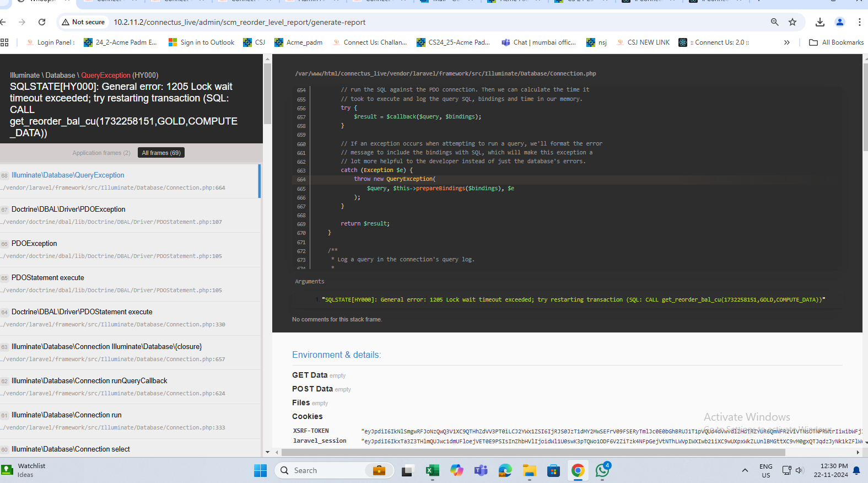Screen dimensions: 868x483
Task: Reload the page with the refresh icon
Action: (x=42, y=22)
